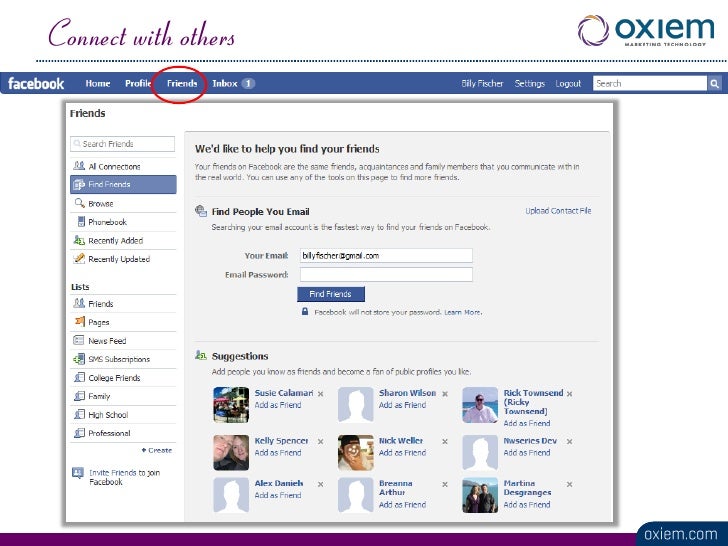
Task: Add Kelly Spencer as friend
Action: (x=278, y=453)
